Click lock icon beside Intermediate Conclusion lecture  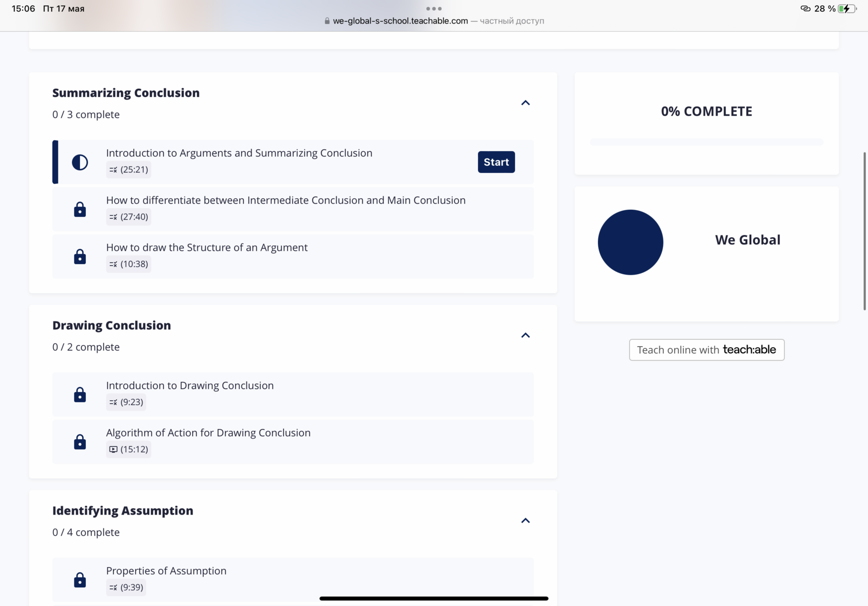point(80,209)
